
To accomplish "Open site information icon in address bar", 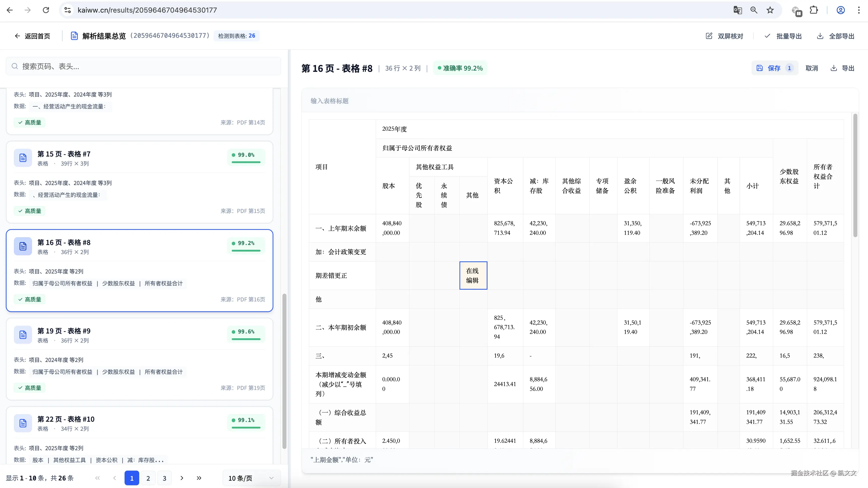I will pyautogui.click(x=67, y=10).
